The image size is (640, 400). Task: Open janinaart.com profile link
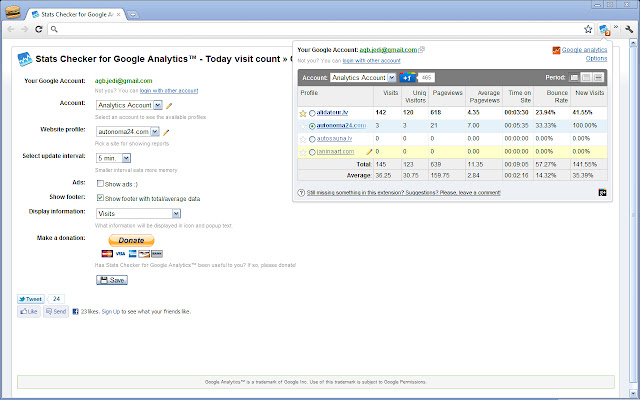click(x=336, y=151)
